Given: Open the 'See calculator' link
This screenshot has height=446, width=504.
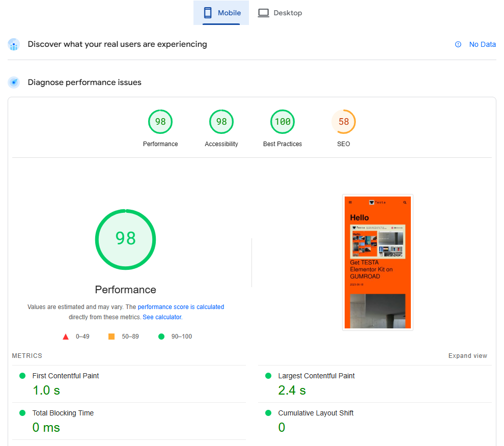Looking at the screenshot, I should (162, 317).
